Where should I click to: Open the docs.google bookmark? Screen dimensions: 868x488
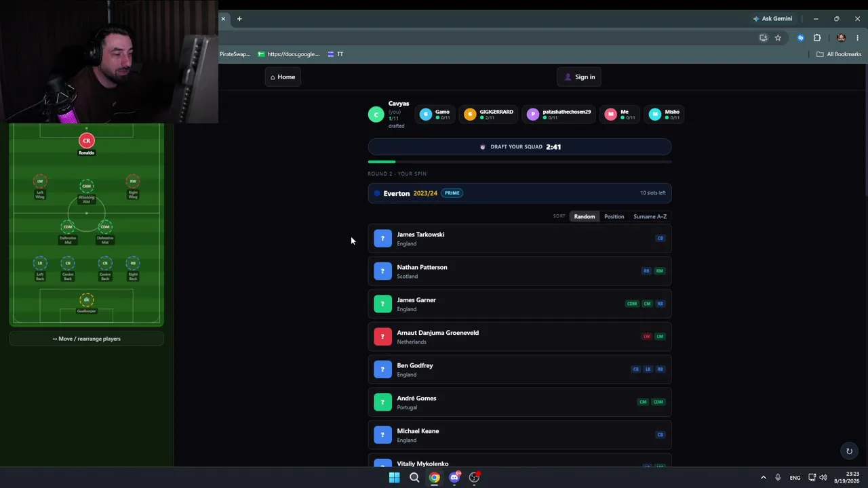pyautogui.click(x=288, y=54)
